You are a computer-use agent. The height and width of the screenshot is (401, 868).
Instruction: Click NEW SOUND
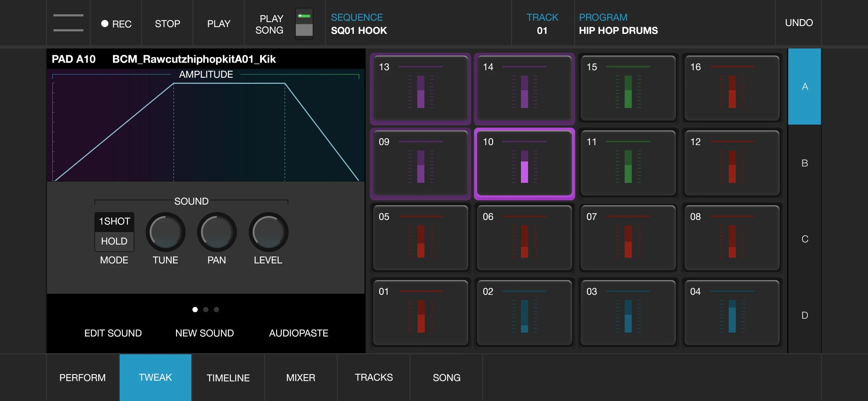[x=205, y=333]
